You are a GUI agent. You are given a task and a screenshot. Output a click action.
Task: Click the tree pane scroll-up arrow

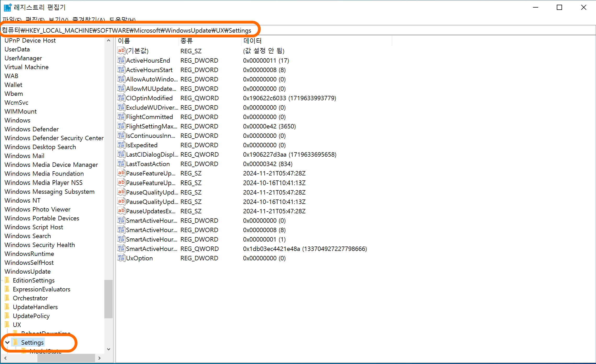tap(108, 40)
